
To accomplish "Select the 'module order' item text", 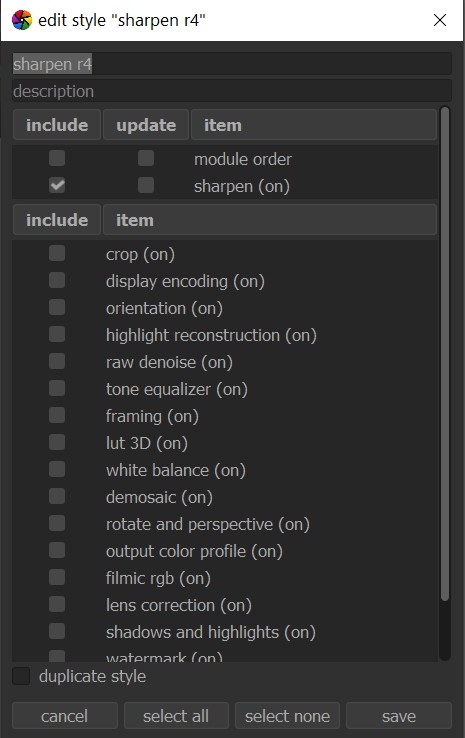I will point(243,160).
